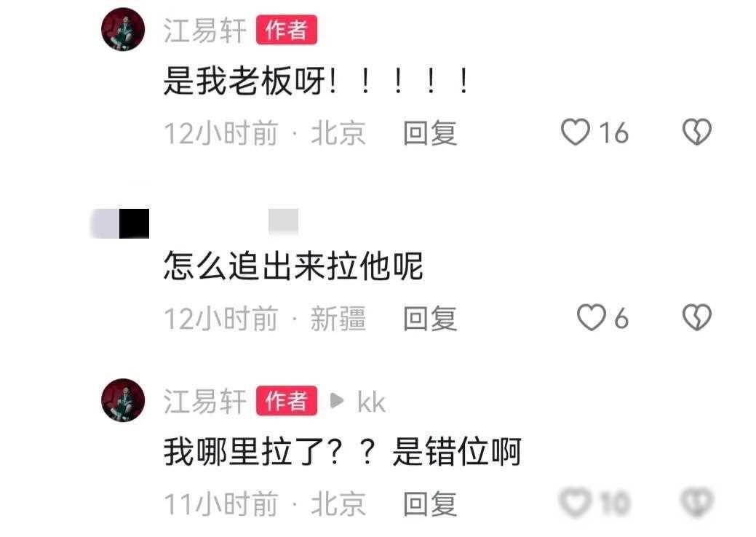Select the comment text 怎么追出来拉他呢
This screenshot has height=537, width=756.
pyautogui.click(x=293, y=266)
